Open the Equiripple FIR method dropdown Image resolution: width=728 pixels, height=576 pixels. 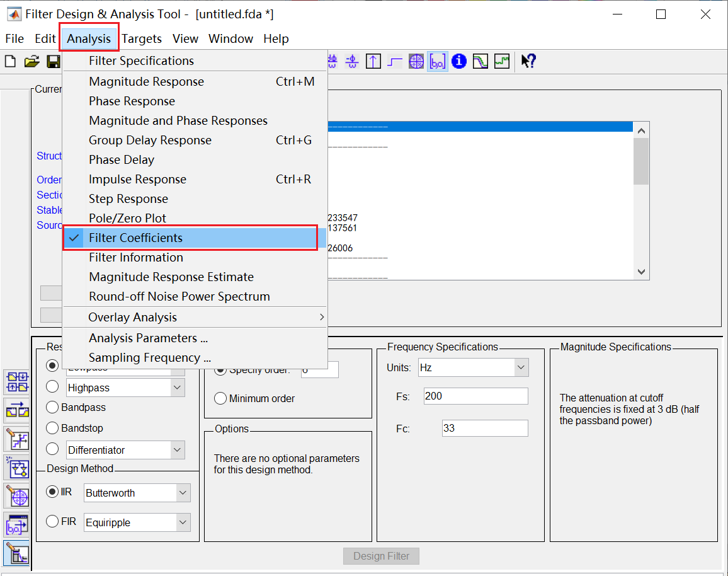[183, 522]
